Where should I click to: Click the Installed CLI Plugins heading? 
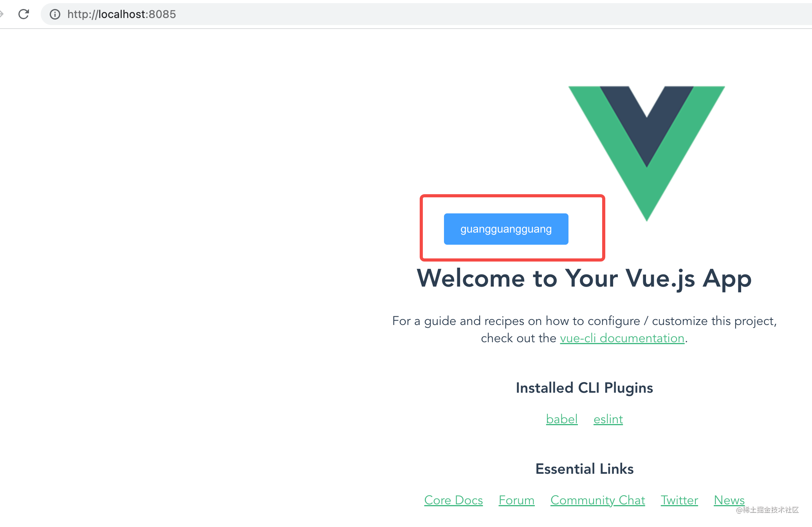[x=584, y=388]
